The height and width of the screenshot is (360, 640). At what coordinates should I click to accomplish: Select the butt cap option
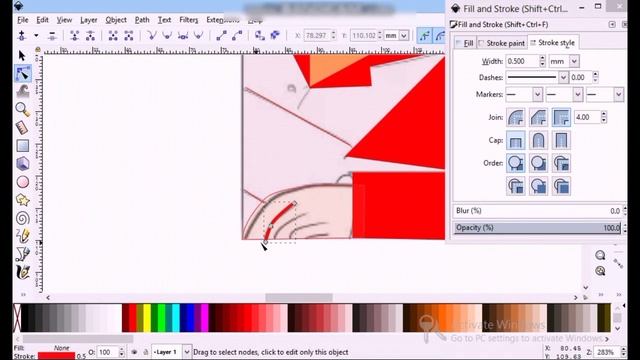click(516, 140)
